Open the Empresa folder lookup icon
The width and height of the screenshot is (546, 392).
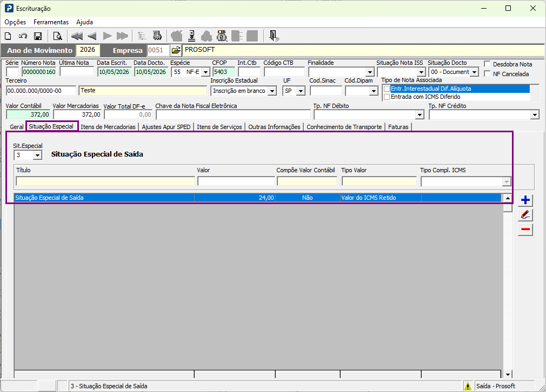coord(176,50)
